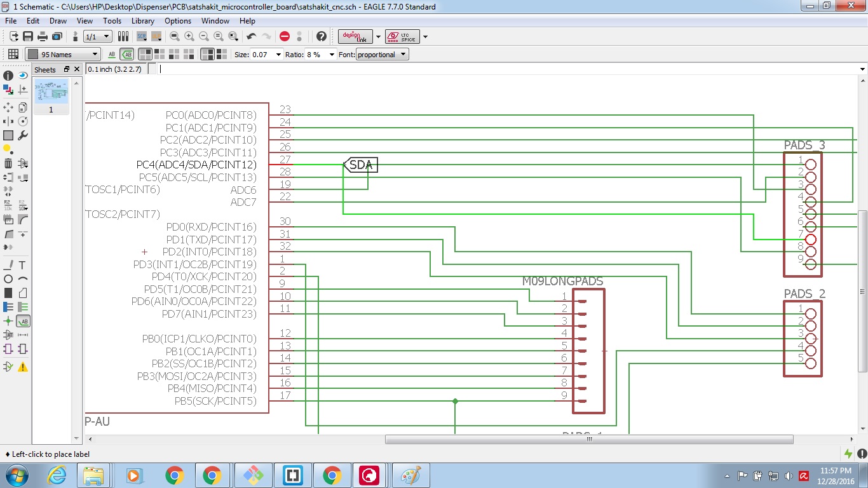
Task: Select the Circle tool
Action: tap(8, 279)
